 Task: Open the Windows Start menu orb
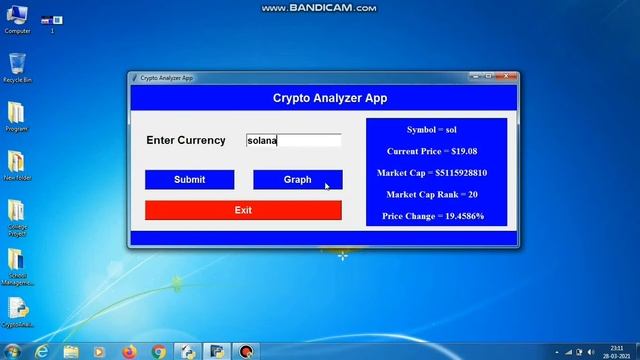pyautogui.click(x=12, y=351)
